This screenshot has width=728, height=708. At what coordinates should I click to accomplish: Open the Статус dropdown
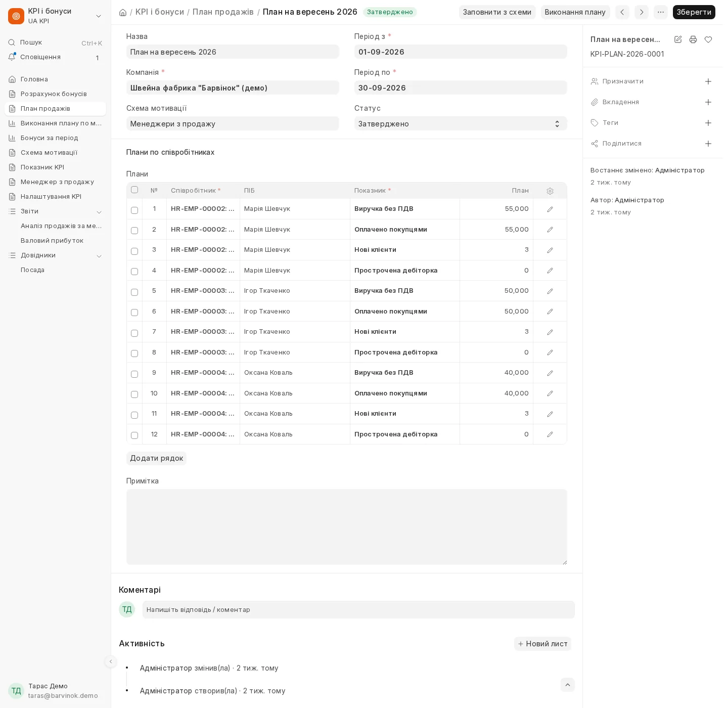[461, 123]
